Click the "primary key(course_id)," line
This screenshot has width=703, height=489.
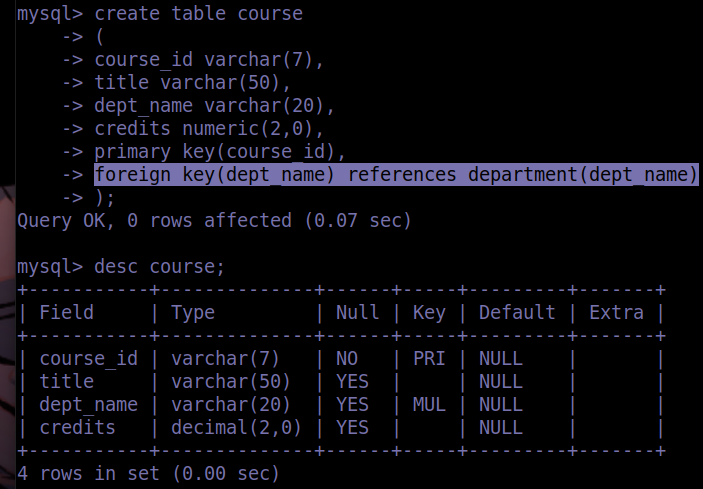pyautogui.click(x=219, y=152)
